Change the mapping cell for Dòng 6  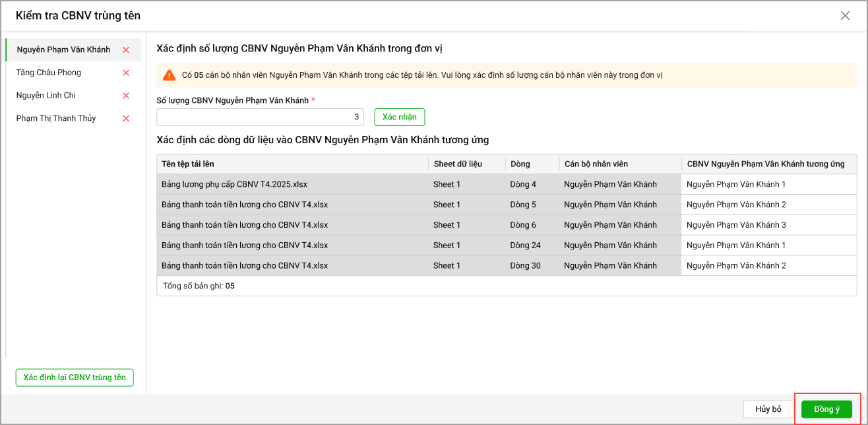click(768, 225)
